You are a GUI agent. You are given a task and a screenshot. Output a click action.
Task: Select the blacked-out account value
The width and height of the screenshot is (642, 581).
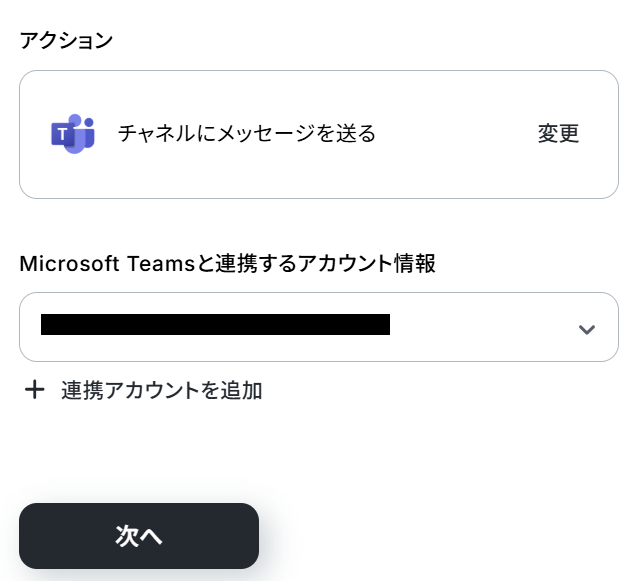coord(215,324)
